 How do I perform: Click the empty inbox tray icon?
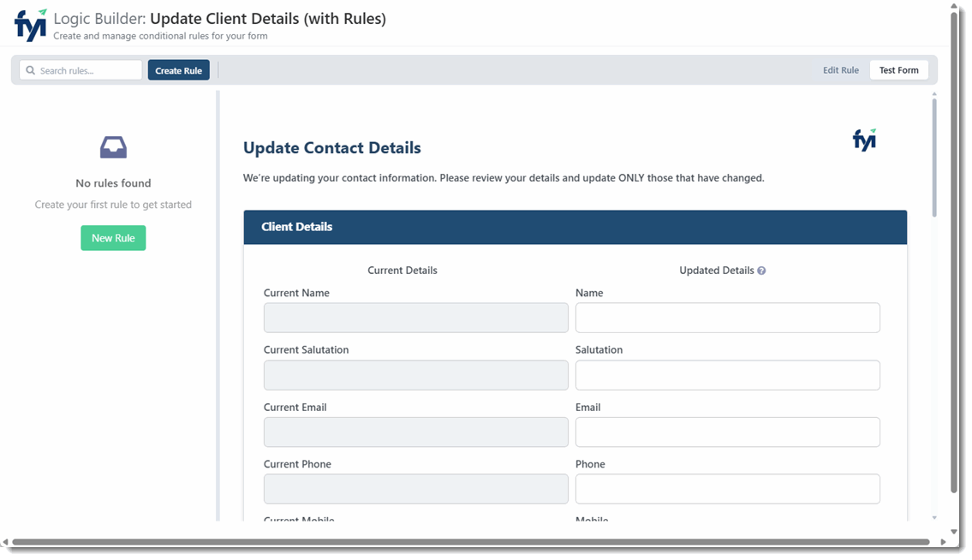click(113, 147)
